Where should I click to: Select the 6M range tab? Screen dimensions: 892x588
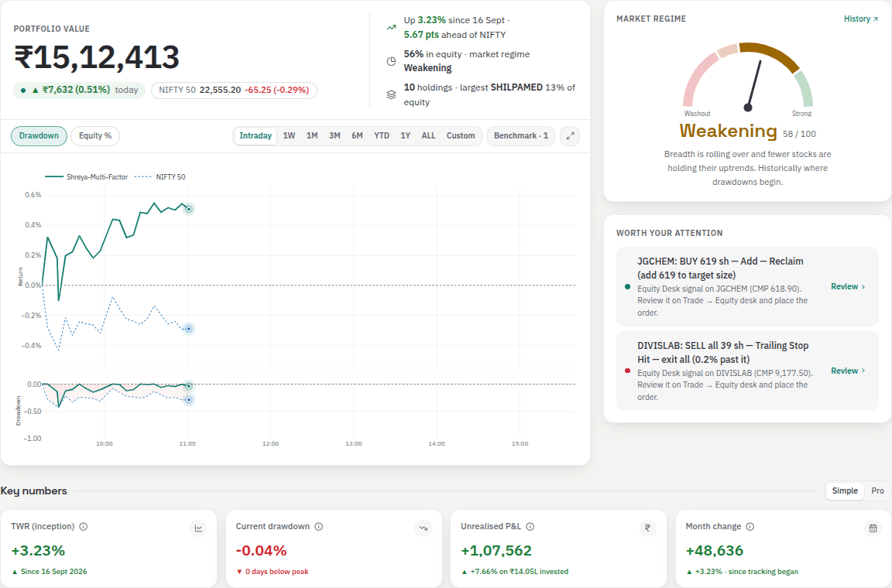357,136
